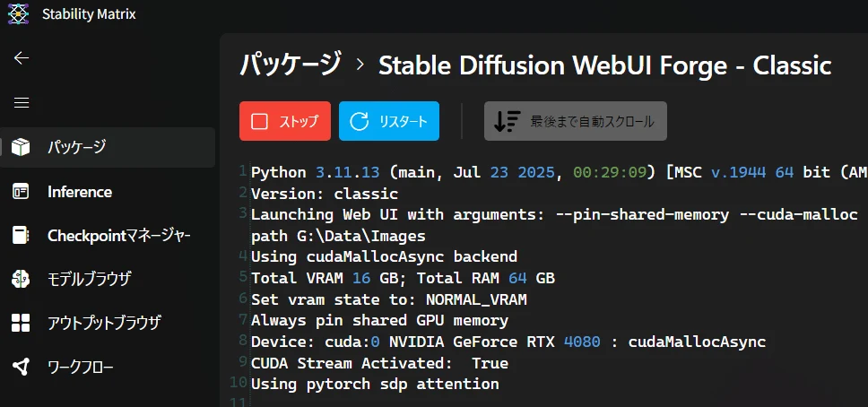
Task: Open アウトプットブラウザ page
Action: [108, 323]
